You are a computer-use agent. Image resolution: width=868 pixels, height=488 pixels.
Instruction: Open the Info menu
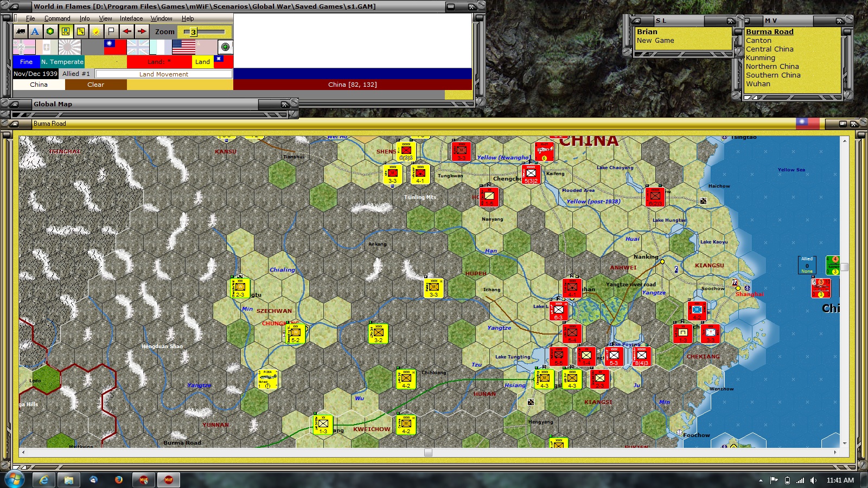click(x=85, y=18)
